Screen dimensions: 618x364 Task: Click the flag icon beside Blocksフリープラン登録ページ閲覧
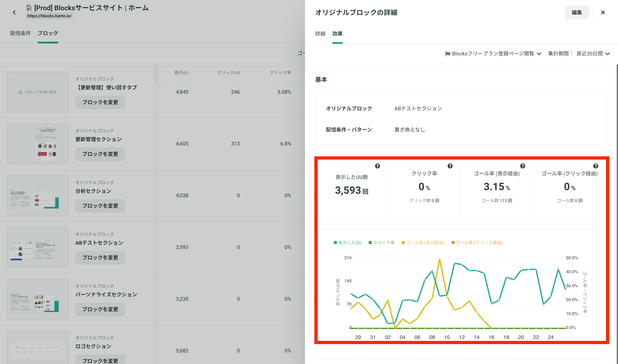(x=448, y=54)
